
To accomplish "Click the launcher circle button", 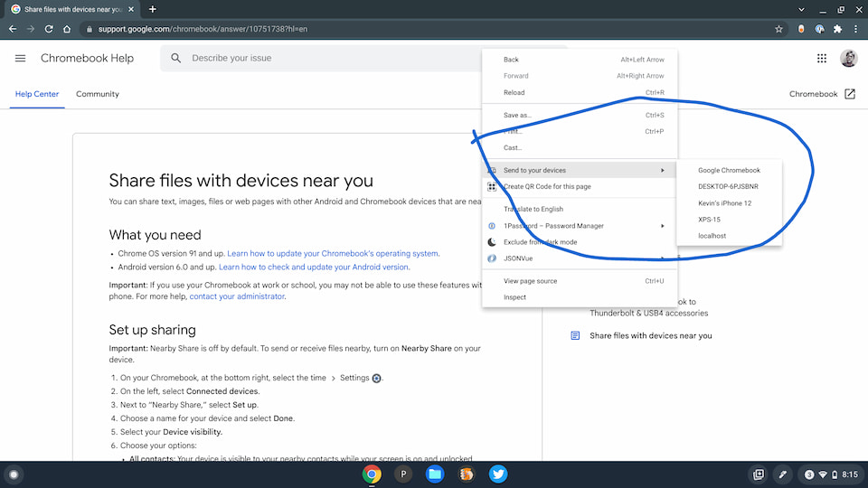I will coord(14,474).
